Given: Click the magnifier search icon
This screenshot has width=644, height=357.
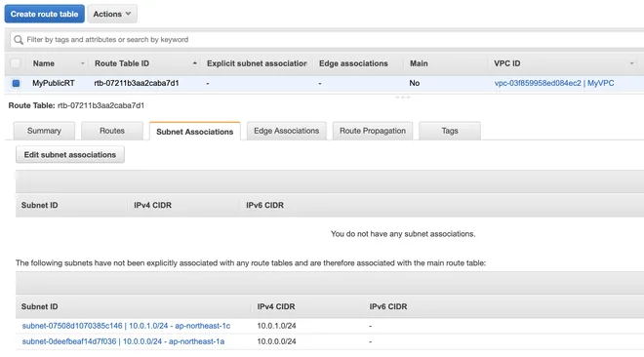Looking at the screenshot, I should (x=19, y=40).
